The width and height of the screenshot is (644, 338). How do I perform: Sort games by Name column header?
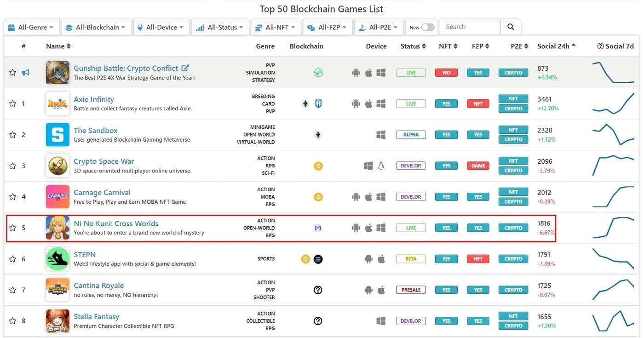coord(58,46)
